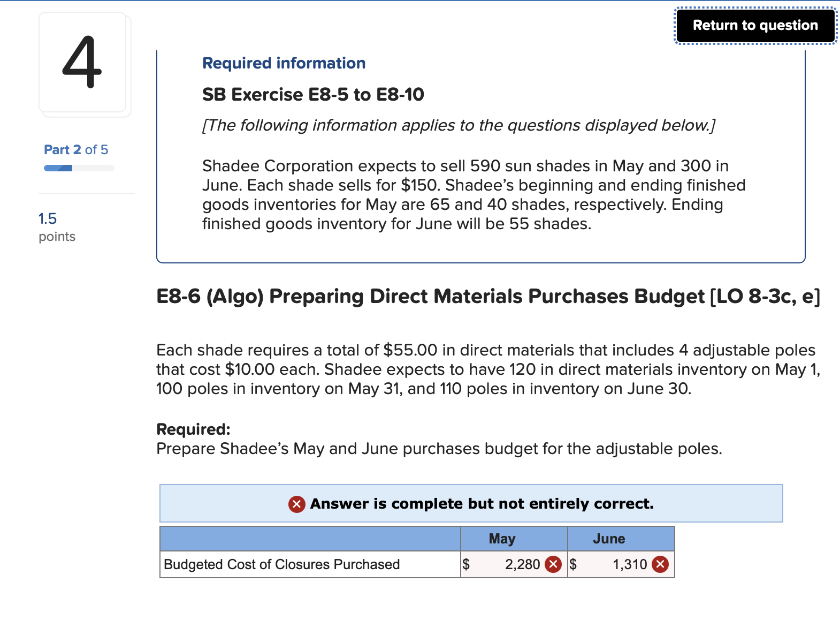Click the progress bar under Part 2

click(x=78, y=168)
